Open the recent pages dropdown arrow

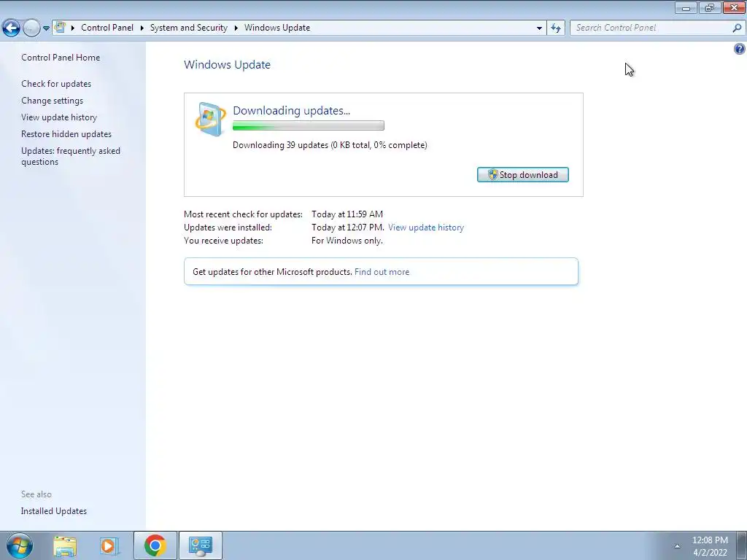(x=46, y=28)
